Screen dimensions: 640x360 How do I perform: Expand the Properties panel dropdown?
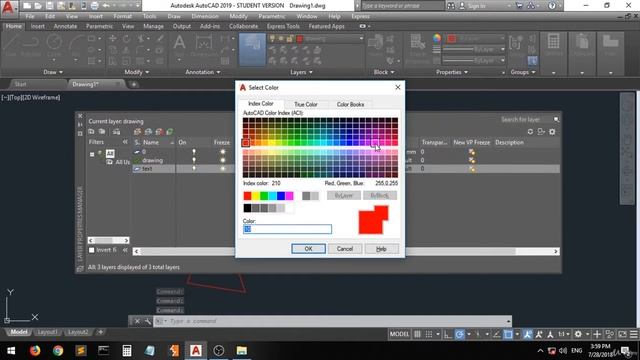click(451, 72)
